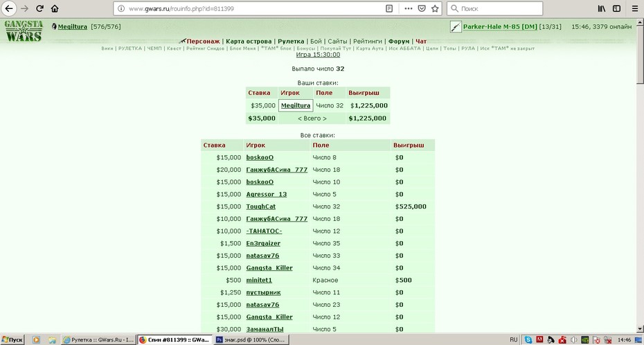Click the ЧЕМП quick link

pos(154,48)
